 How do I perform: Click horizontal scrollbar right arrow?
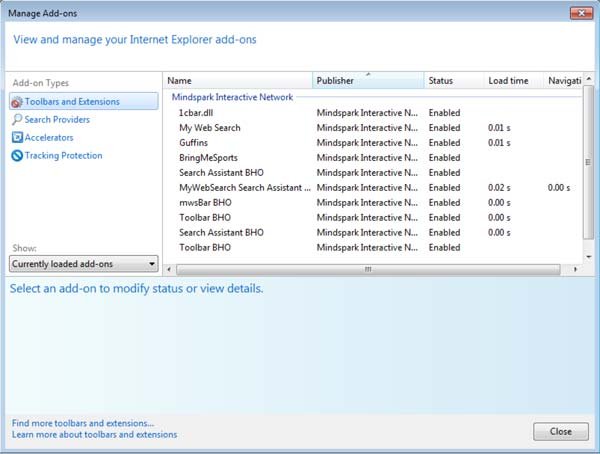click(575, 269)
